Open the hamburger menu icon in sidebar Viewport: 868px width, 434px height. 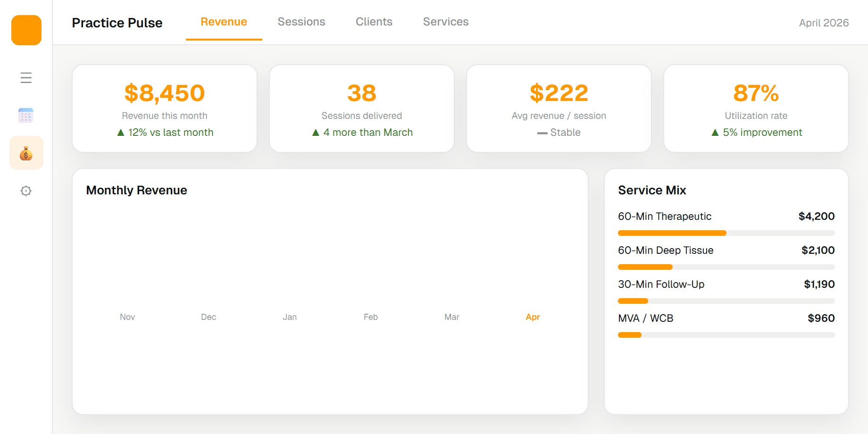coord(26,77)
